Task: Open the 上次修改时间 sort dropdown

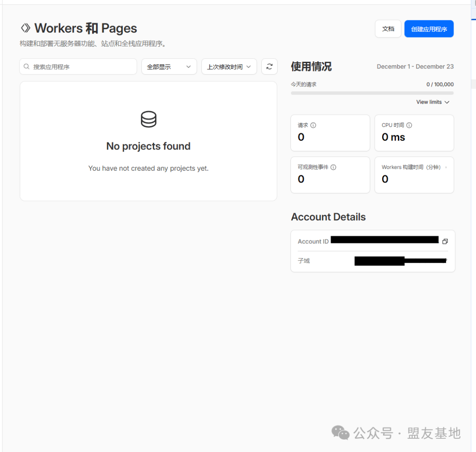Action: click(229, 67)
